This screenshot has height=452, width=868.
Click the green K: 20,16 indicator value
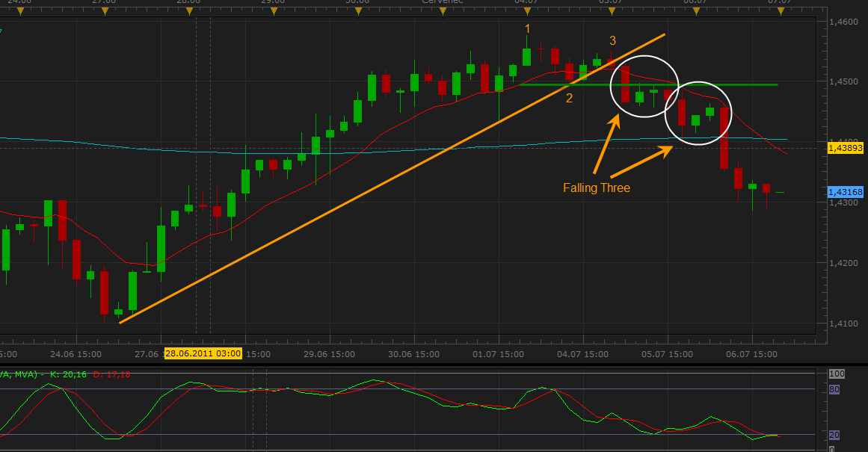click(67, 374)
